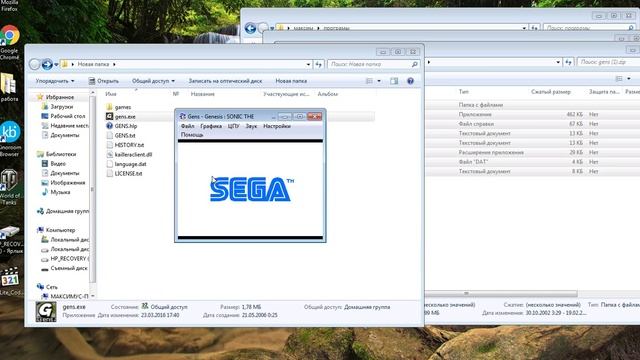Open the address bar history dropdown
Screen dimensions: 640x360
308,64
